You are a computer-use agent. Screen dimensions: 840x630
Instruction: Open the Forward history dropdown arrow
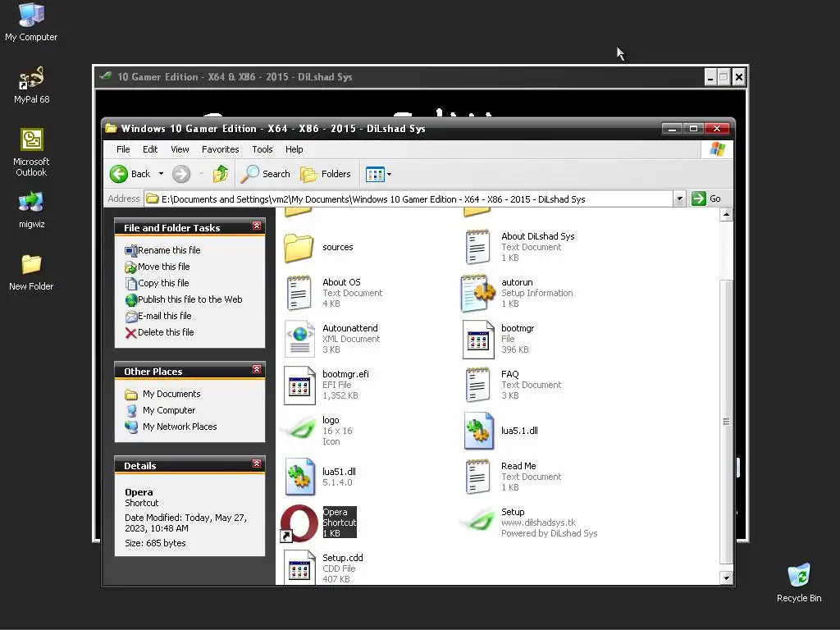(x=201, y=174)
